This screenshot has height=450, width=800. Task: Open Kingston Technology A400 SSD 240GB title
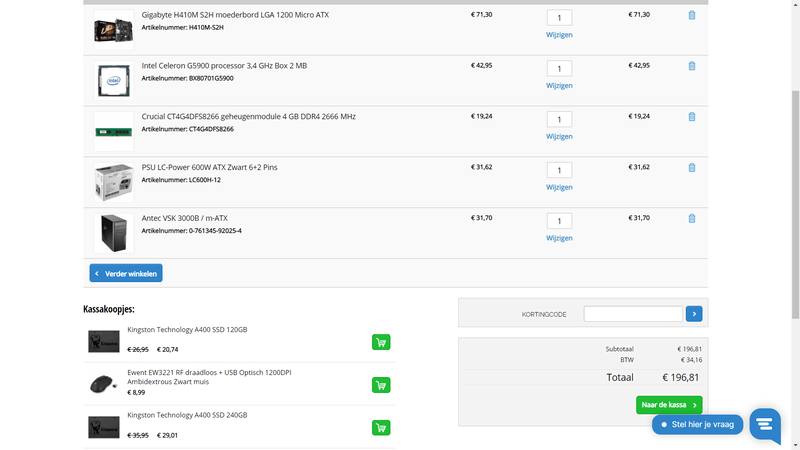click(x=187, y=415)
